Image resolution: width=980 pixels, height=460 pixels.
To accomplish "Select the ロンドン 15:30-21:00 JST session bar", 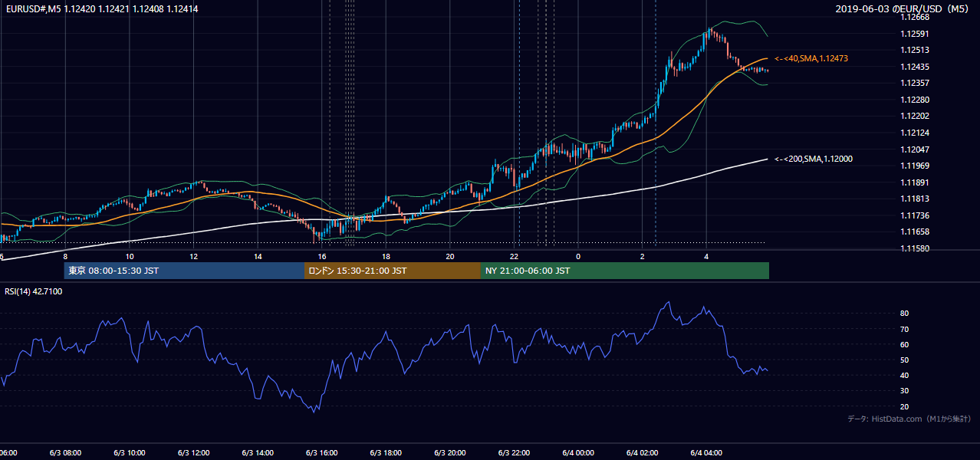I will pyautogui.click(x=393, y=271).
